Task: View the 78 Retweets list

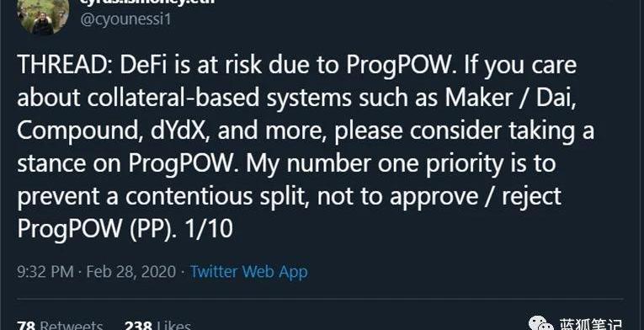Action: 60,326
